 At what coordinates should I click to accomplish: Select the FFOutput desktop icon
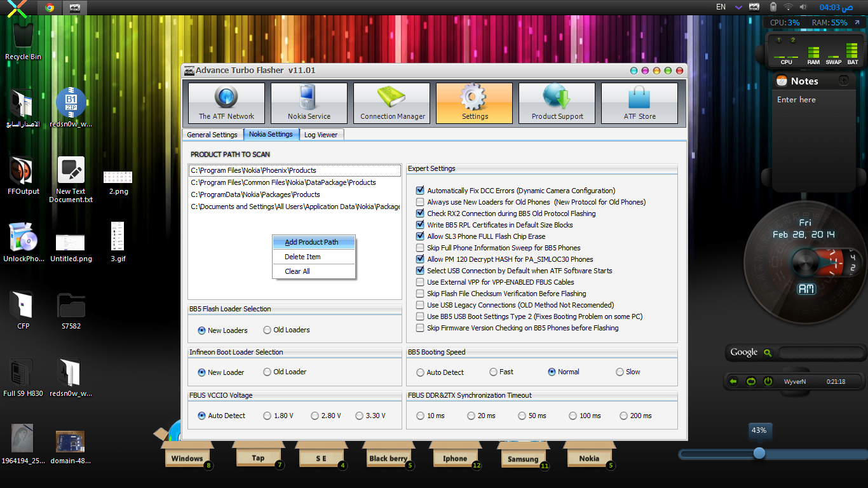click(x=23, y=175)
